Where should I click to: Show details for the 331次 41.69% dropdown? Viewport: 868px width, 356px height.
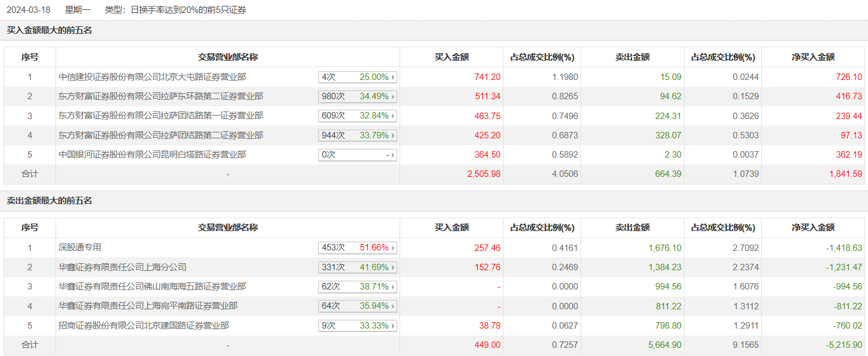[357, 267]
